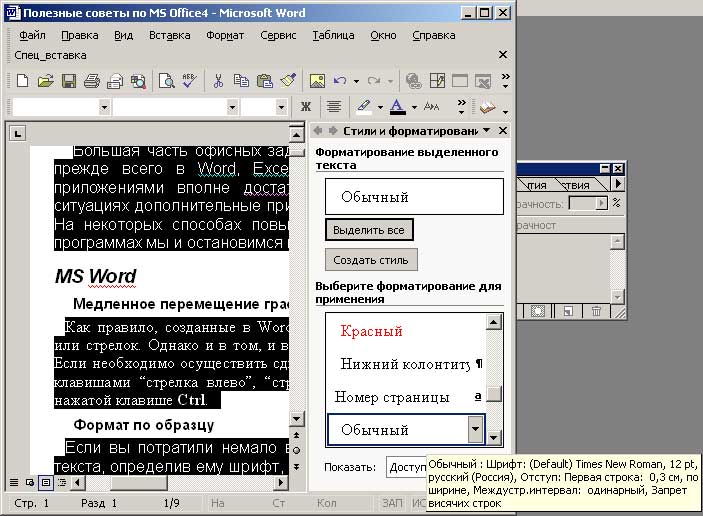
Task: Click the Print icon in the toolbar
Action: tap(92, 81)
